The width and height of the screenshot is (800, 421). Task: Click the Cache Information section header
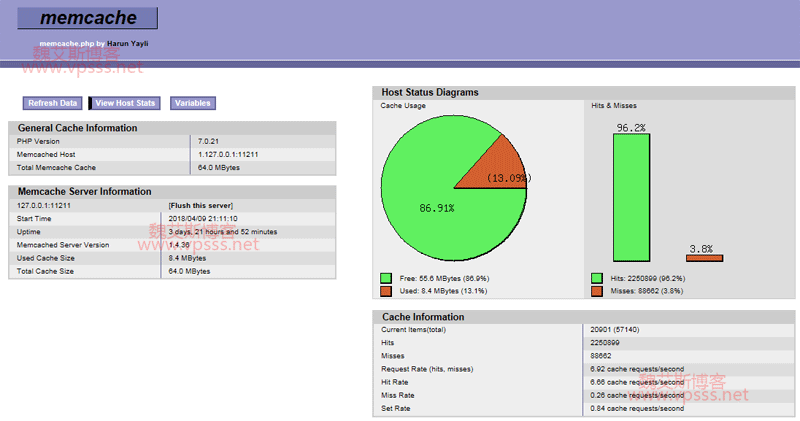(x=424, y=317)
